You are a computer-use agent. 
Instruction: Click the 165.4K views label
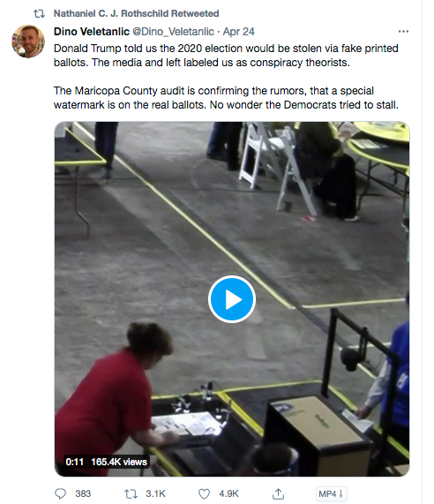(119, 462)
